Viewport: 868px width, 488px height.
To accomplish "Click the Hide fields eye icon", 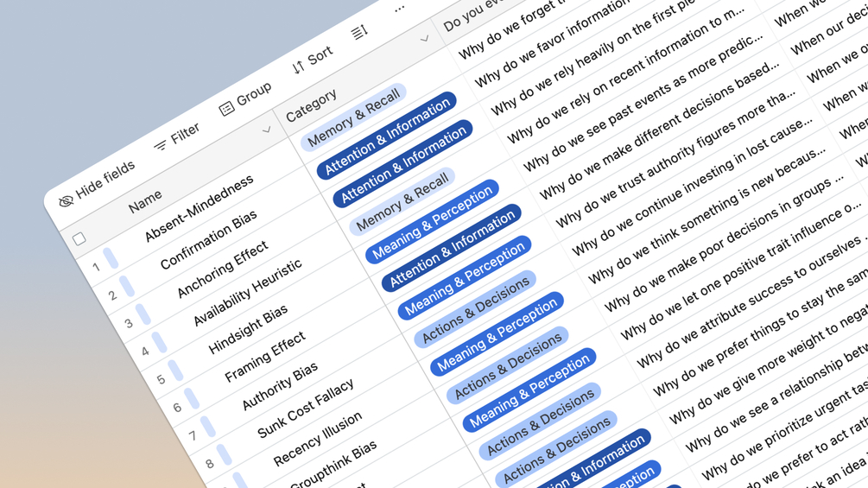I will pyautogui.click(x=66, y=201).
